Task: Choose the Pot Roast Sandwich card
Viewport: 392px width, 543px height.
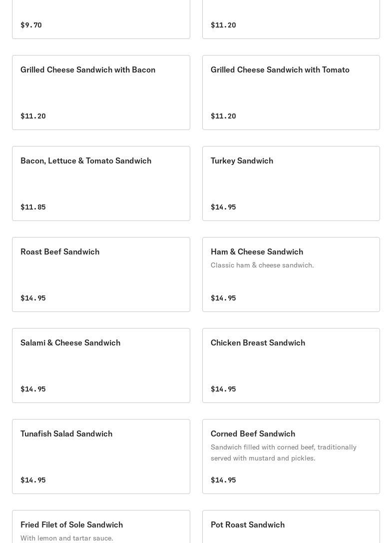Action: (x=291, y=527)
